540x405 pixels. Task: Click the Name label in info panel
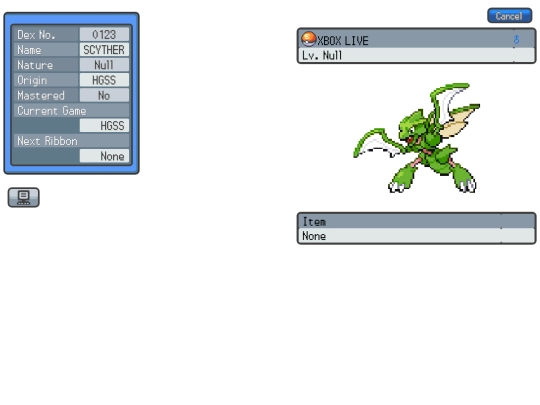pos(29,50)
